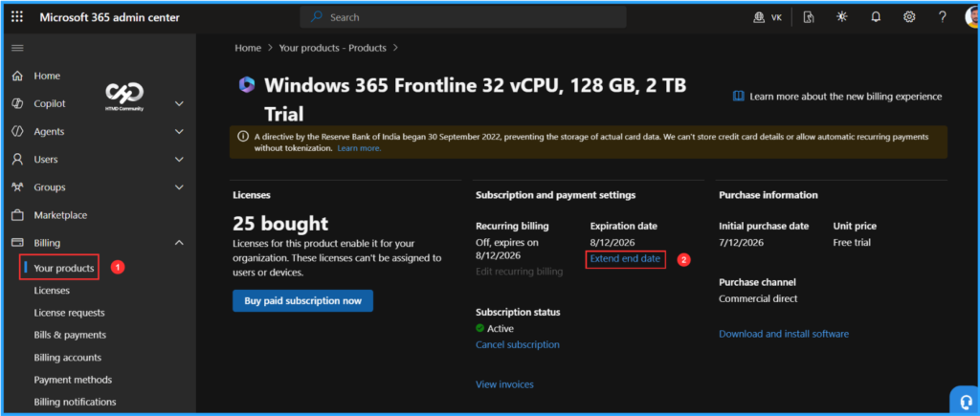Open License requests page
Screen dimensions: 980x416
pyautogui.click(x=69, y=313)
